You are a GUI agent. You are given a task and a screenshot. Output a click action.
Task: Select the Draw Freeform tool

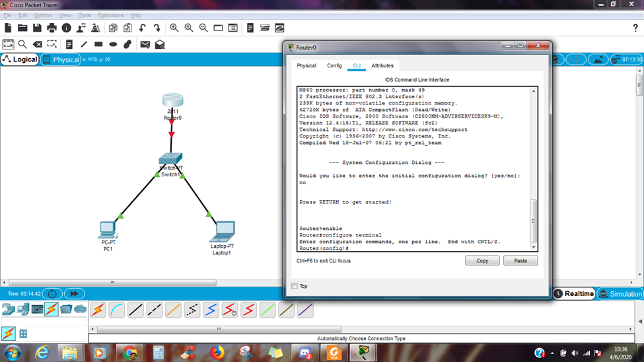click(127, 44)
